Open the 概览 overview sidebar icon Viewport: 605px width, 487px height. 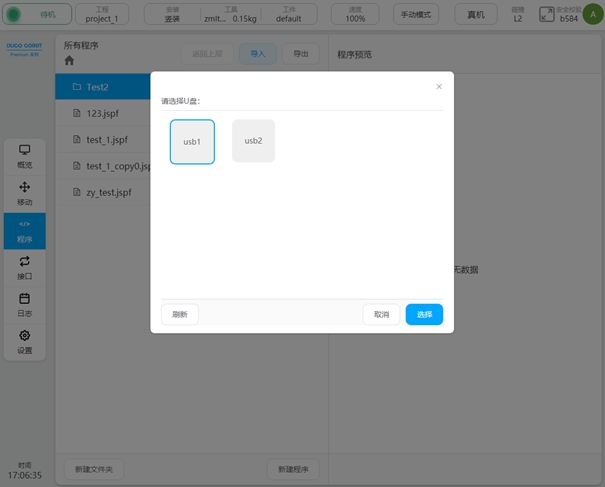pos(25,154)
